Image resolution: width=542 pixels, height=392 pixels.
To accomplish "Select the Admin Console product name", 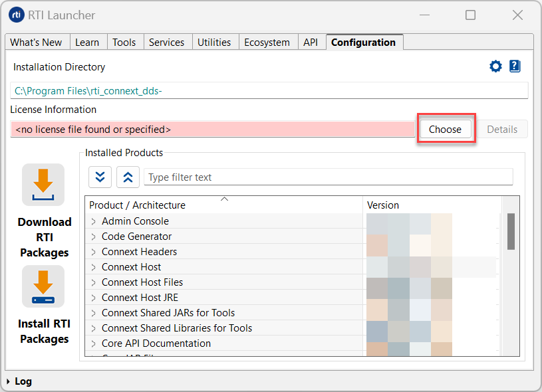I will click(x=135, y=221).
